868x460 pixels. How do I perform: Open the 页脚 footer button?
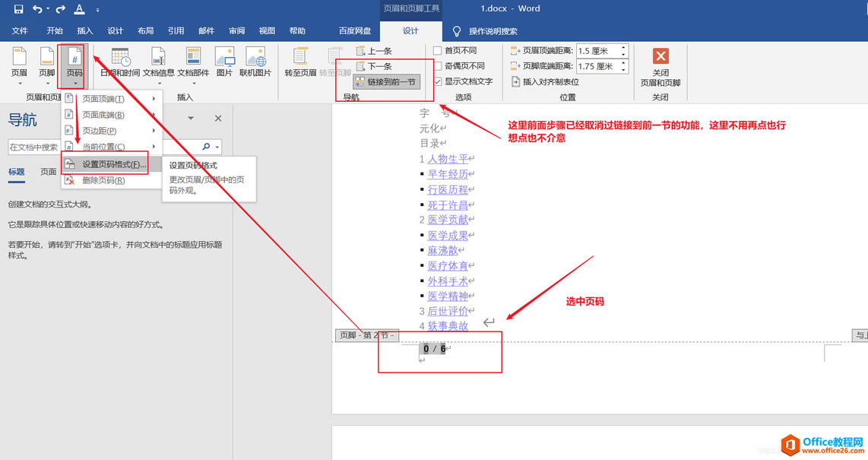point(47,65)
